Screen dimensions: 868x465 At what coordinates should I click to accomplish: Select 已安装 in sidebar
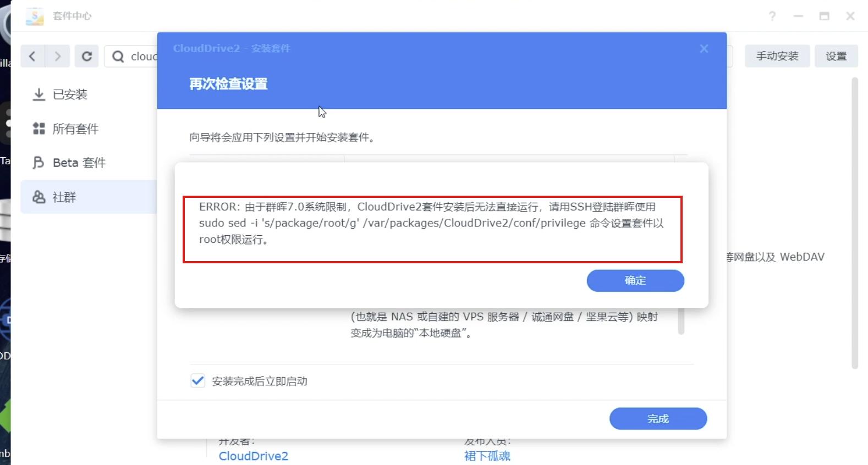coord(89,95)
